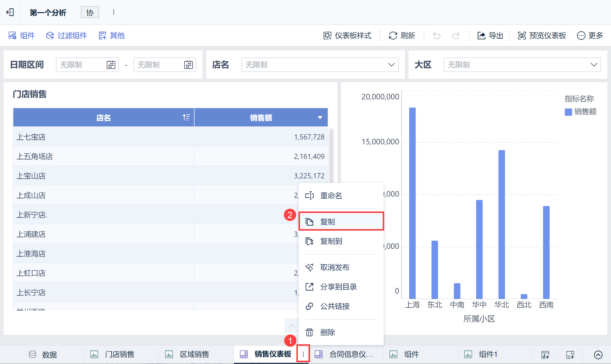The width and height of the screenshot is (611, 364).
Task: Choose 删除 in context menu
Action: click(327, 332)
